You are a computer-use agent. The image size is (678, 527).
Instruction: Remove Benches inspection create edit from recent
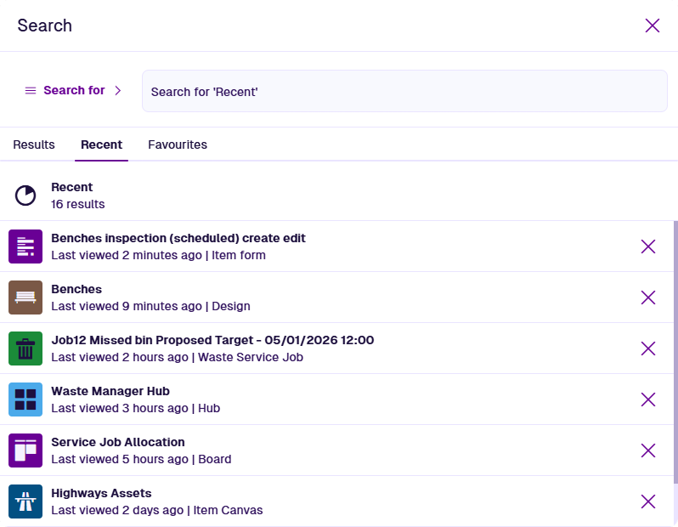point(648,246)
